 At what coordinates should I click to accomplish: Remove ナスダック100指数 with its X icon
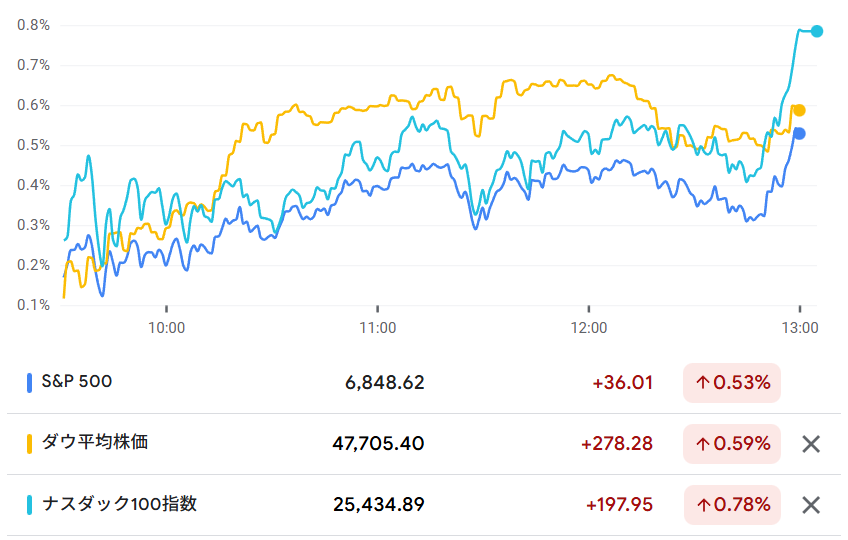pyautogui.click(x=811, y=505)
